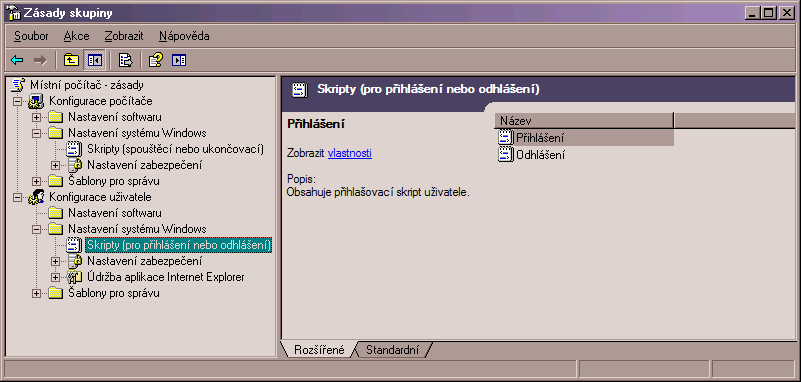Open the Akce menu
This screenshot has width=801, height=382.
(x=77, y=36)
